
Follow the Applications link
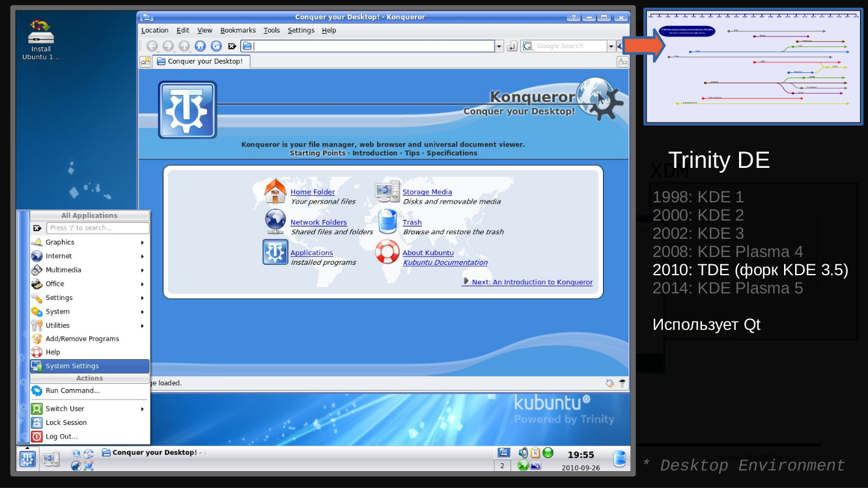pyautogui.click(x=311, y=253)
